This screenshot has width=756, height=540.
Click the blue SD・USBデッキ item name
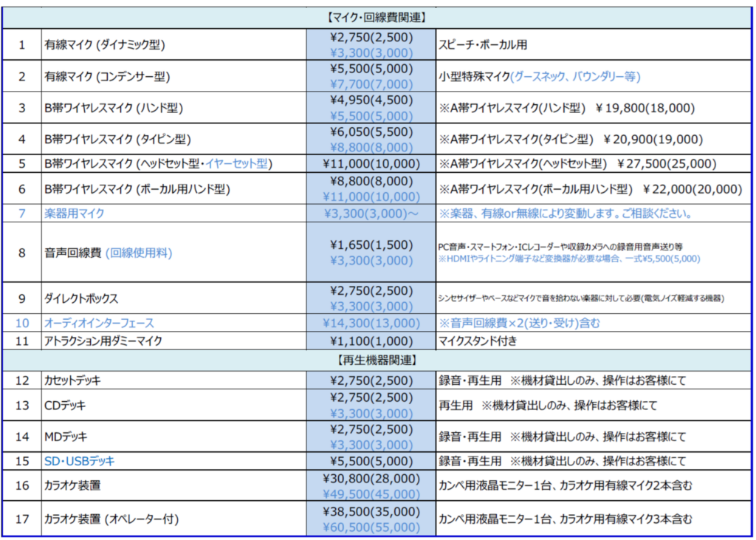click(80, 461)
